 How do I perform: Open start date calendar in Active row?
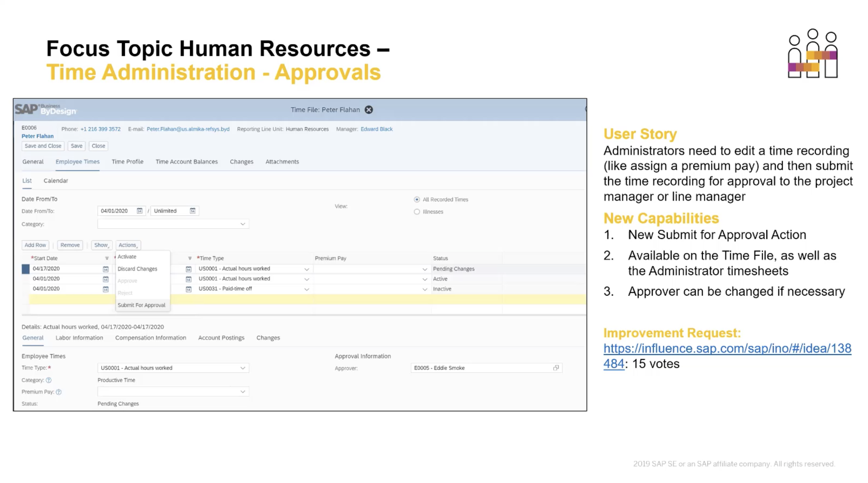[x=106, y=279]
